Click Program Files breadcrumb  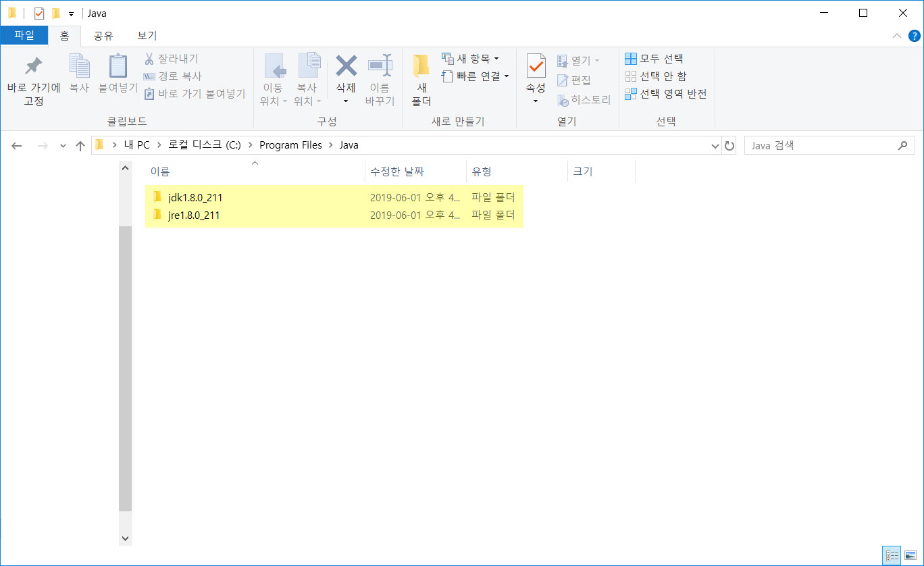click(x=290, y=145)
